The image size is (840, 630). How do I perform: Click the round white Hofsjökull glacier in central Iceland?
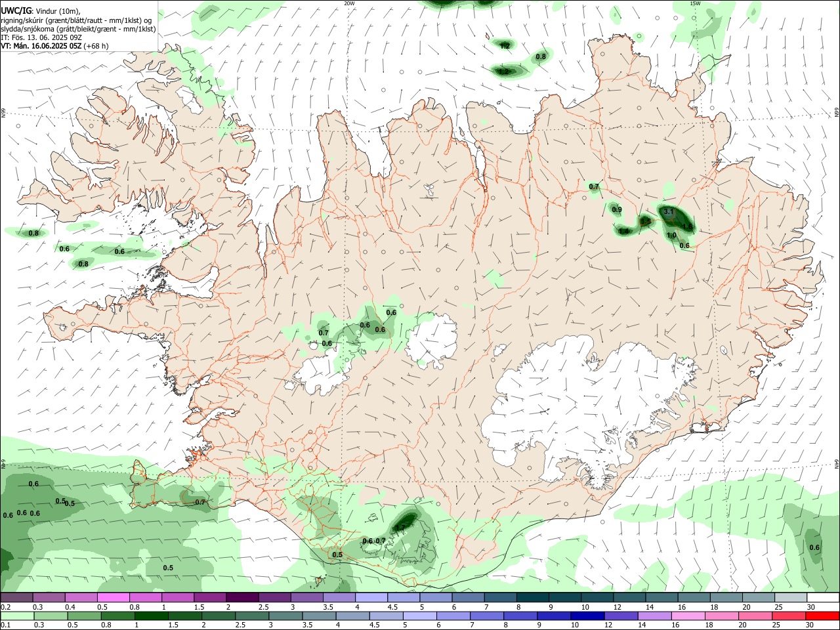[x=432, y=340]
